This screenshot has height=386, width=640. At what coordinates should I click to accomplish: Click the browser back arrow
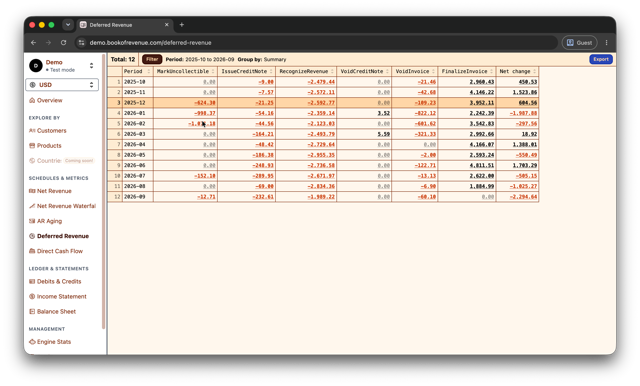pos(33,42)
